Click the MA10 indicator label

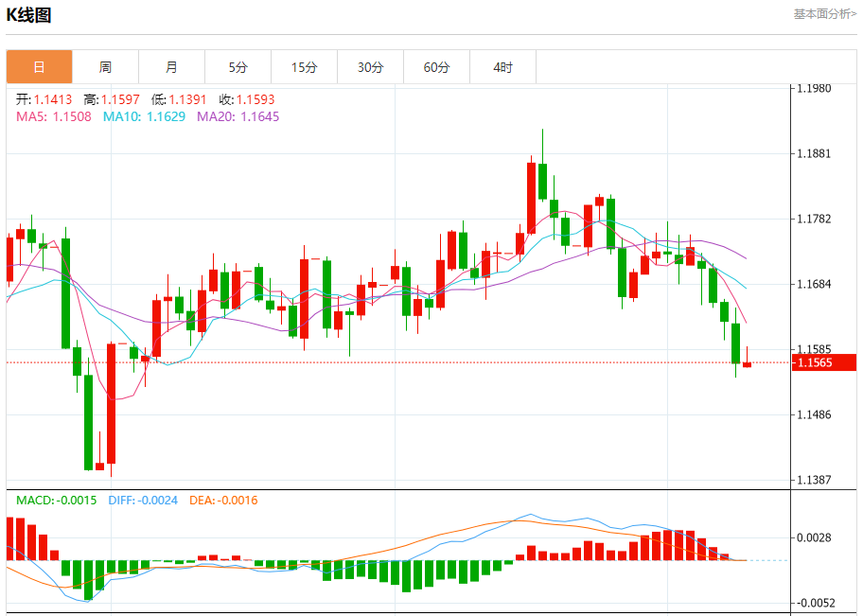(x=143, y=116)
